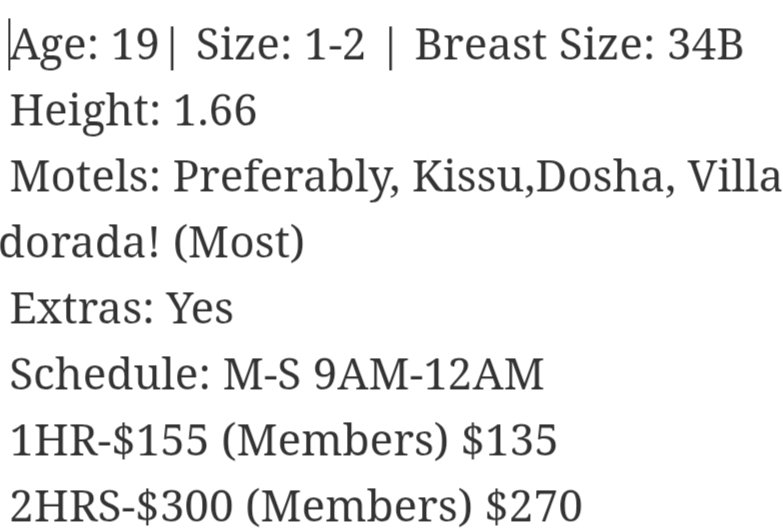
Task: Click on "dorada!" text
Action: (79, 242)
